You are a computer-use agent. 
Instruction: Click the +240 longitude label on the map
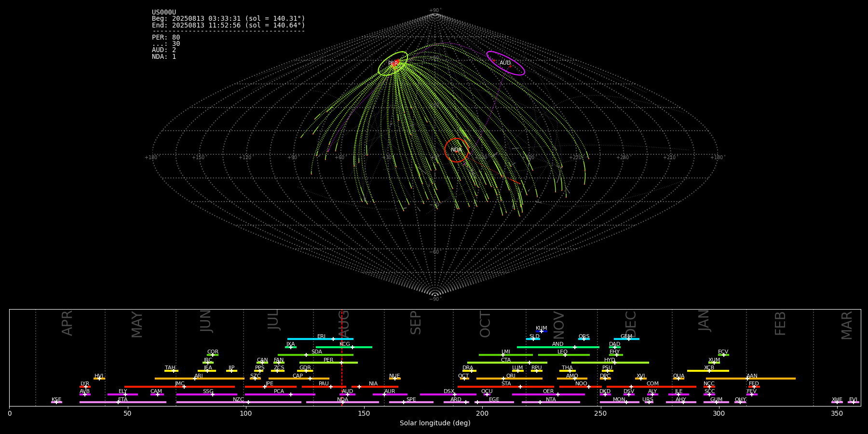623,158
